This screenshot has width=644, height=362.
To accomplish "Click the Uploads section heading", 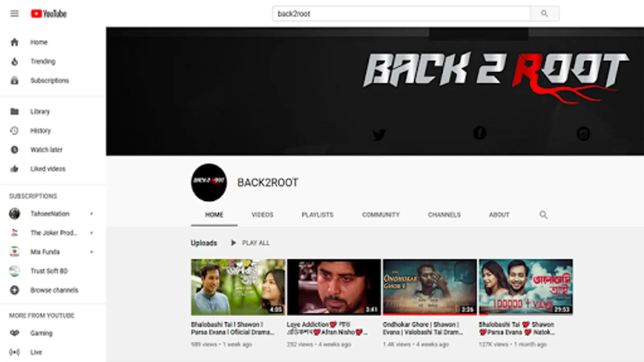I will [x=204, y=243].
